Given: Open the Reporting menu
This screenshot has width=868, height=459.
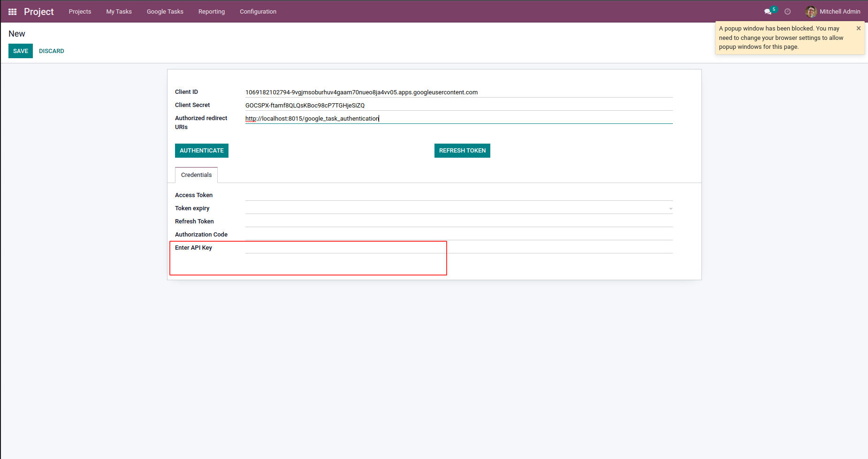Looking at the screenshot, I should pos(212,12).
